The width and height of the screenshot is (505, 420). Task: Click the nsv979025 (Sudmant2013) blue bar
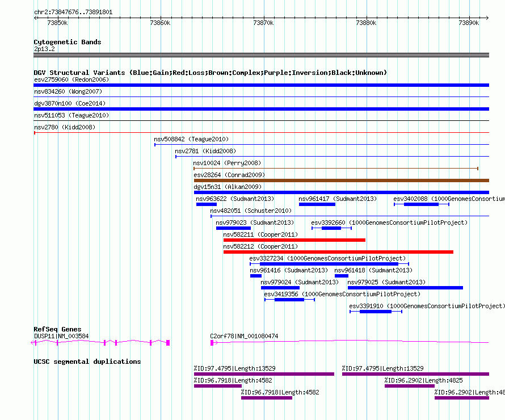405,288
